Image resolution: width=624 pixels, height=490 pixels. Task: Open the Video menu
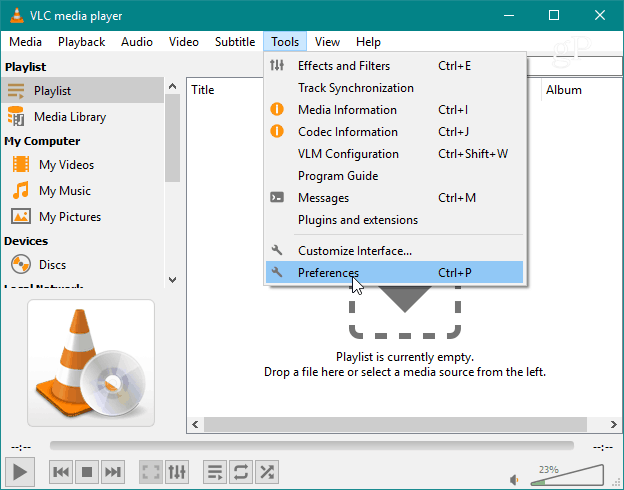coord(184,42)
